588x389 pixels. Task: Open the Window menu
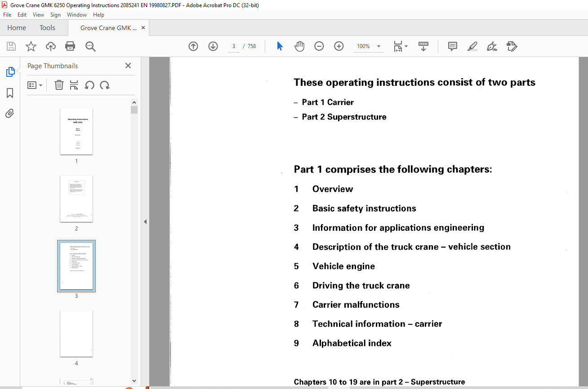coord(77,15)
